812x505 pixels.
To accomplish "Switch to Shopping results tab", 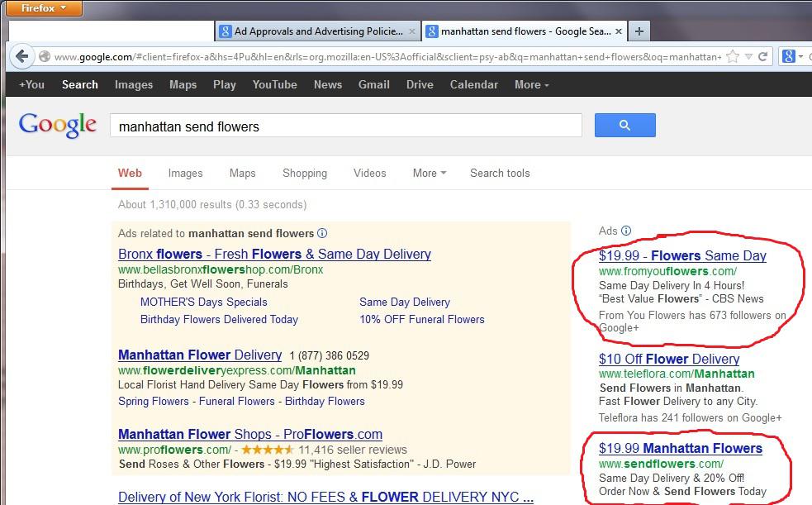I will 305,174.
